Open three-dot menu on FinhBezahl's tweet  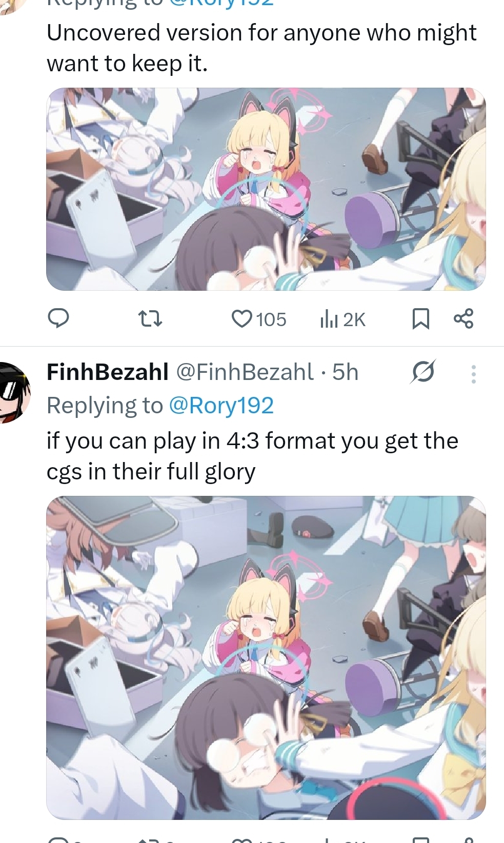[473, 374]
